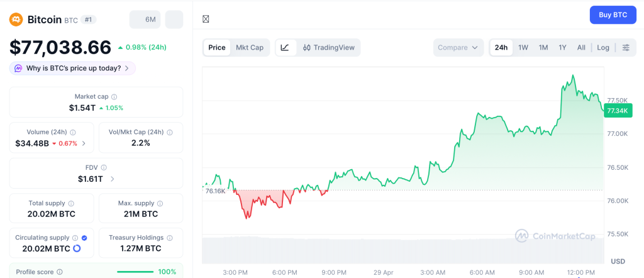Screen dimensions: 644x278
Task: Switch to TradingView chart mode
Action: pos(328,48)
